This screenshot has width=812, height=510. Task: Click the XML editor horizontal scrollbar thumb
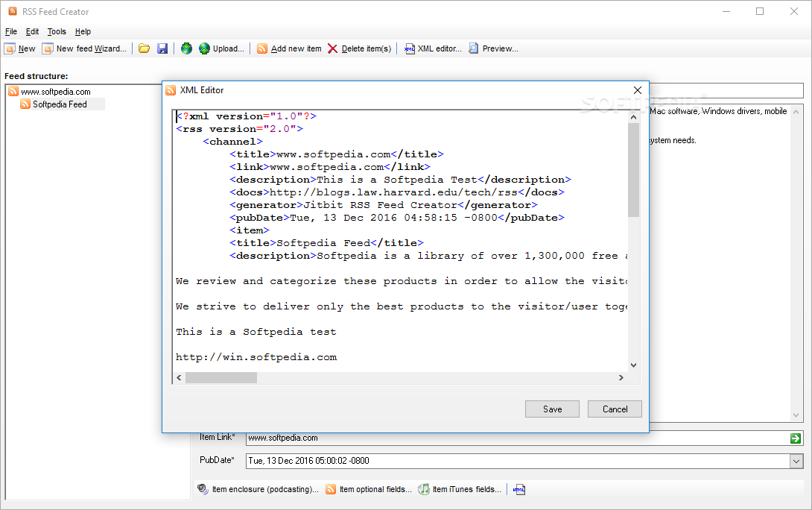click(221, 378)
